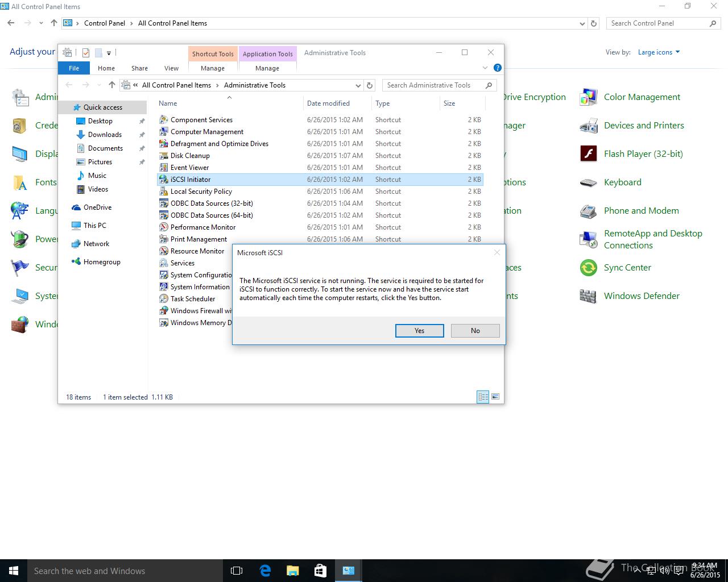Image resolution: width=728 pixels, height=582 pixels.
Task: Select the ODBC Data Sources (32-bit) icon
Action: pyautogui.click(x=164, y=203)
